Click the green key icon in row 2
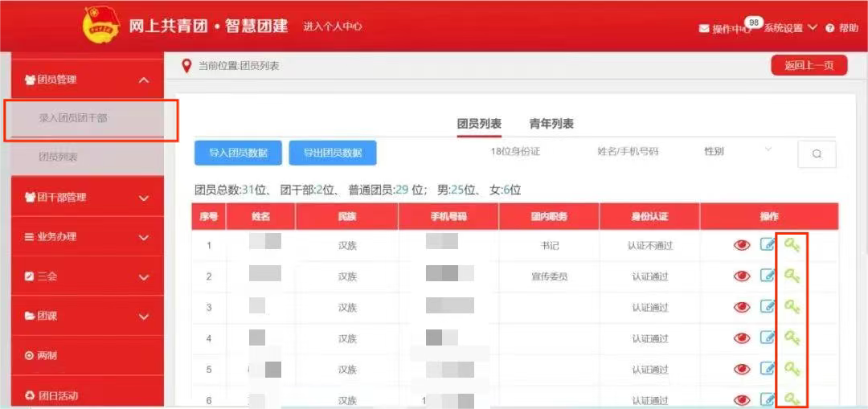The width and height of the screenshot is (868, 409). [792, 275]
